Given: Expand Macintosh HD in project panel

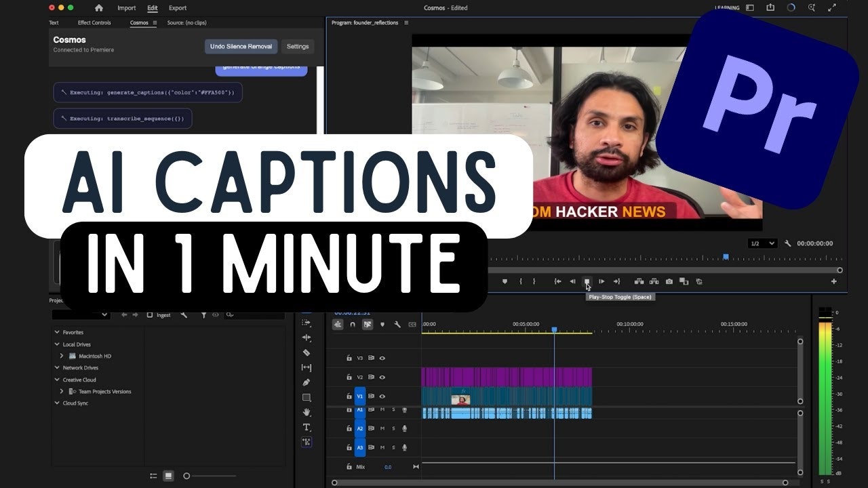Looking at the screenshot, I should 62,356.
